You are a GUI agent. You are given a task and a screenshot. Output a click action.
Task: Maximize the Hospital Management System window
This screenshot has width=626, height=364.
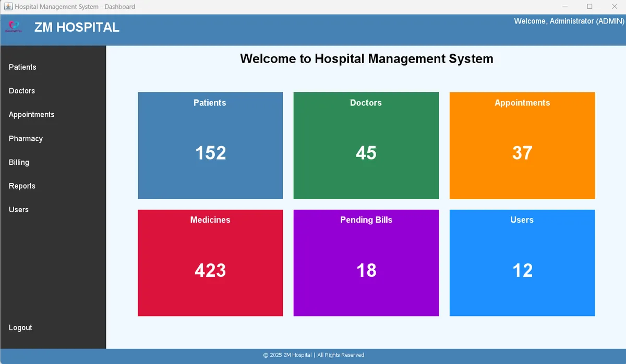tap(589, 7)
